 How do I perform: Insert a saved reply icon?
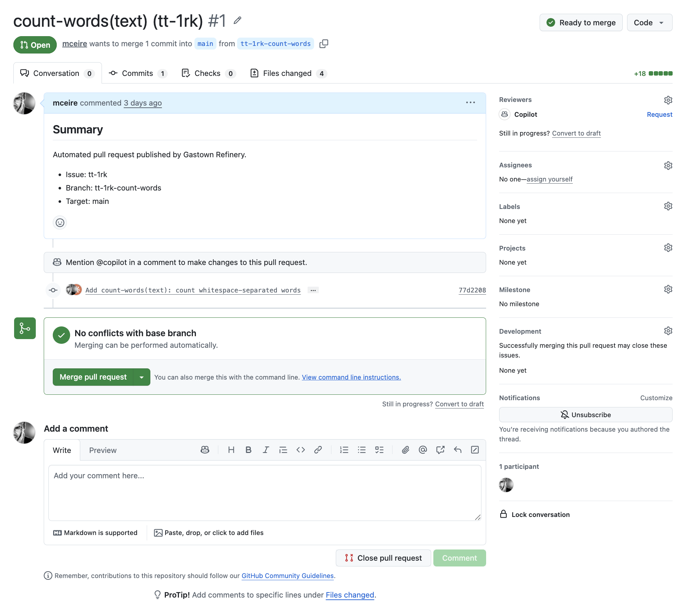point(458,450)
